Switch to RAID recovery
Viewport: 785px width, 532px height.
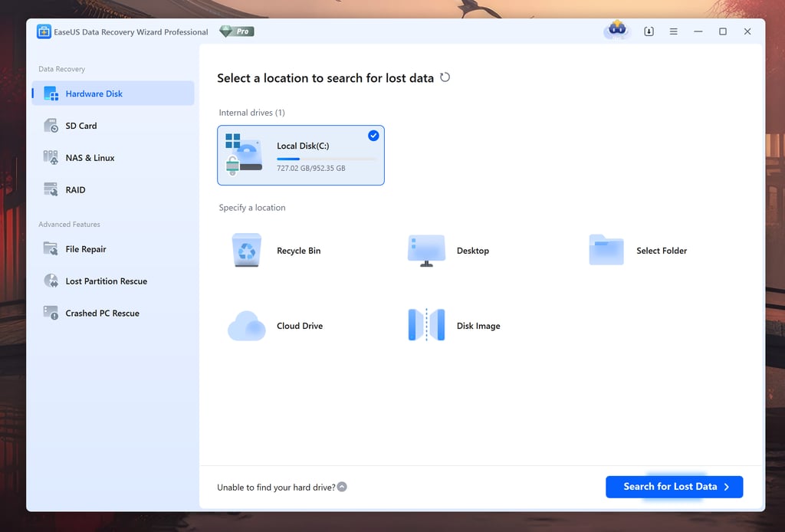click(76, 189)
